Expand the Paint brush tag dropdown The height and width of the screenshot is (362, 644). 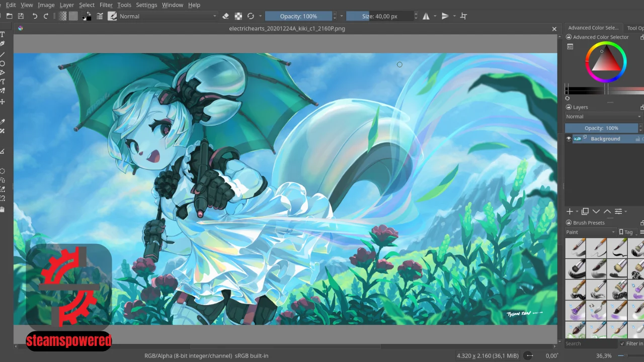click(591, 232)
